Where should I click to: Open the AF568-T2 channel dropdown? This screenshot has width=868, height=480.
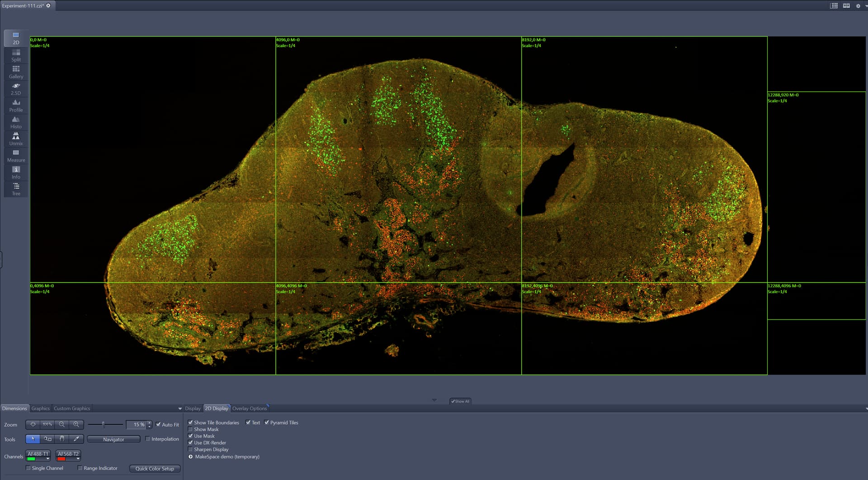click(x=77, y=458)
